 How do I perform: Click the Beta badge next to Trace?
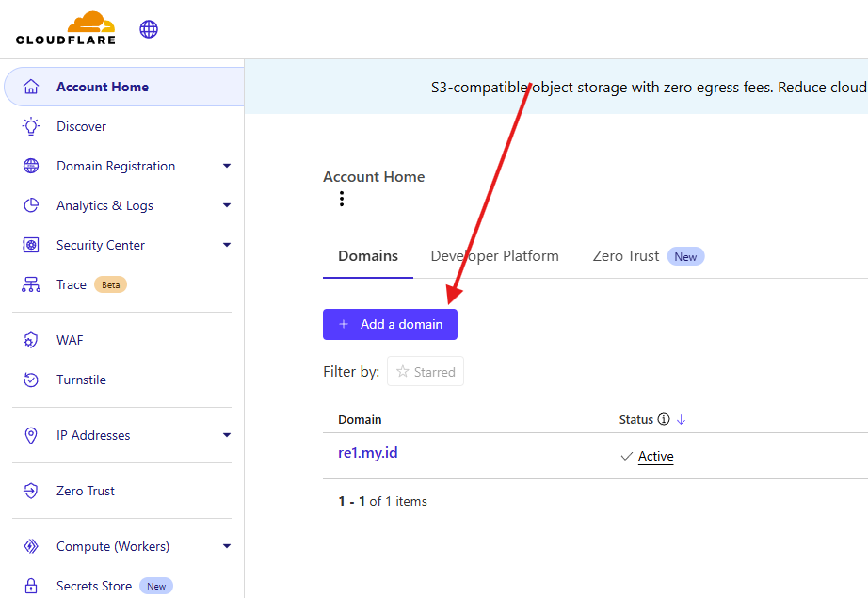coord(111,284)
